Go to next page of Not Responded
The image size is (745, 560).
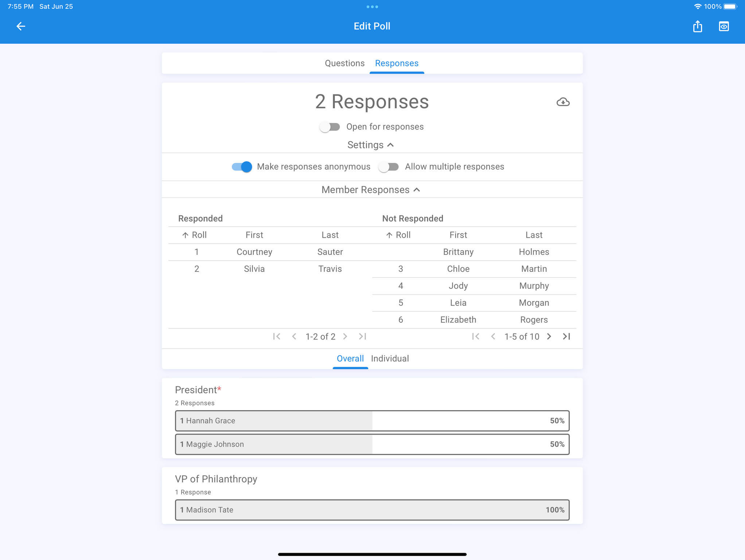[x=549, y=337]
